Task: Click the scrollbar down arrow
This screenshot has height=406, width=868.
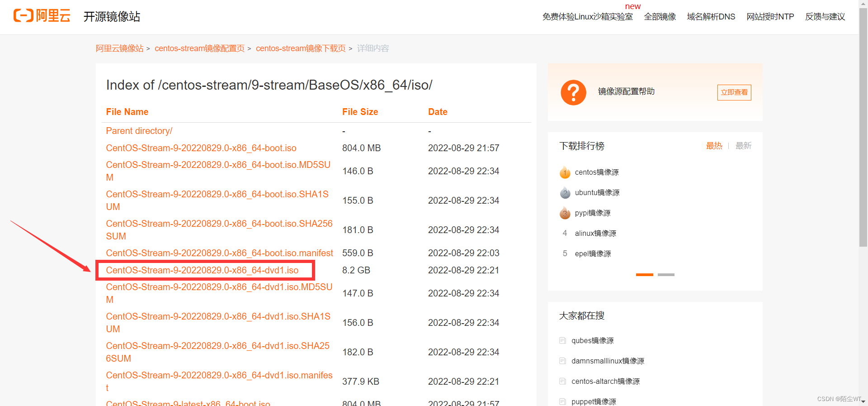Action: [x=863, y=402]
